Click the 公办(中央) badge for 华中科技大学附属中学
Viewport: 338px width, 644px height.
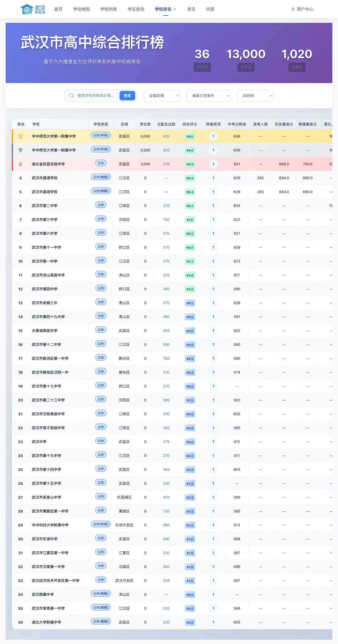100,524
